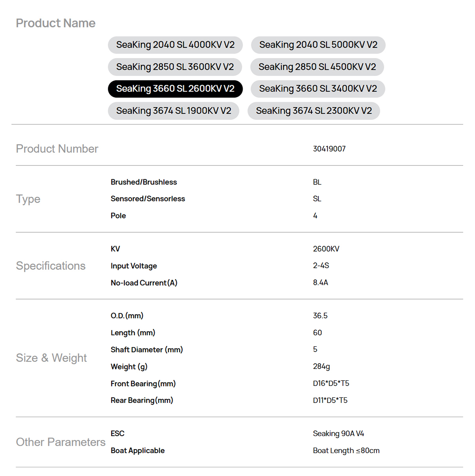Click the active SeaKing 3660 SL 2600KV V2 pill
This screenshot has height=476, width=475.
pyautogui.click(x=175, y=89)
